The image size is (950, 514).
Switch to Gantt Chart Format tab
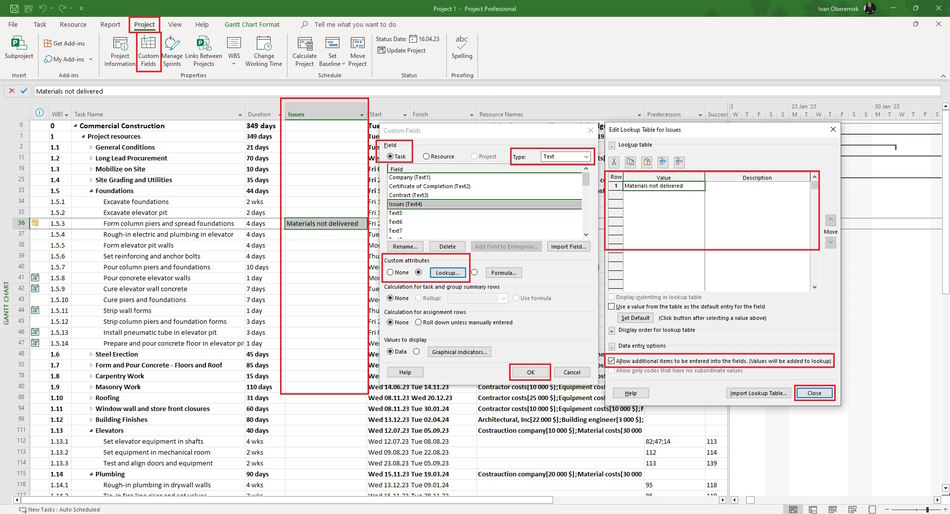[x=252, y=24]
